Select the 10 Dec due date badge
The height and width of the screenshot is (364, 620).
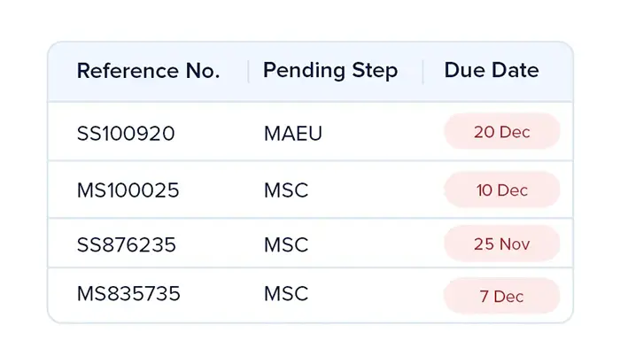pos(501,190)
